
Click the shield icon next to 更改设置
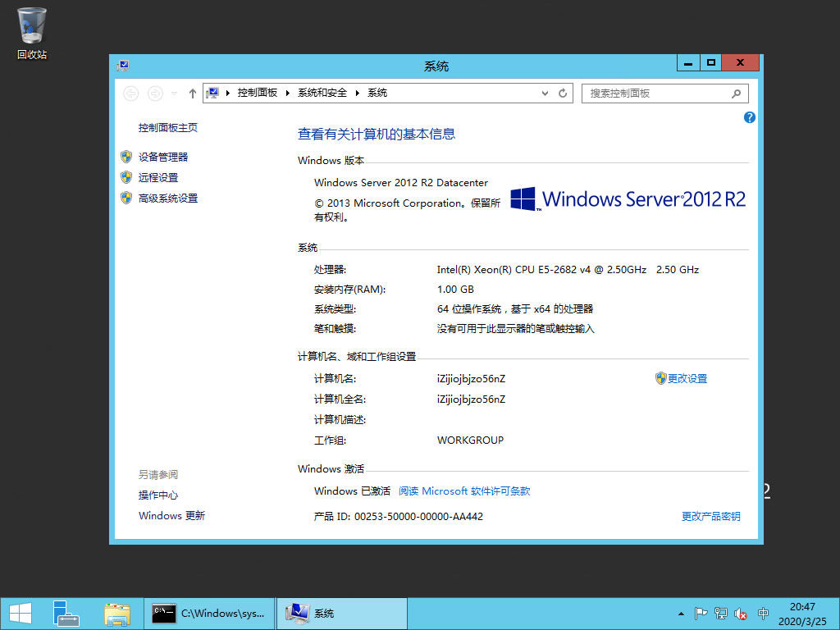[660, 378]
